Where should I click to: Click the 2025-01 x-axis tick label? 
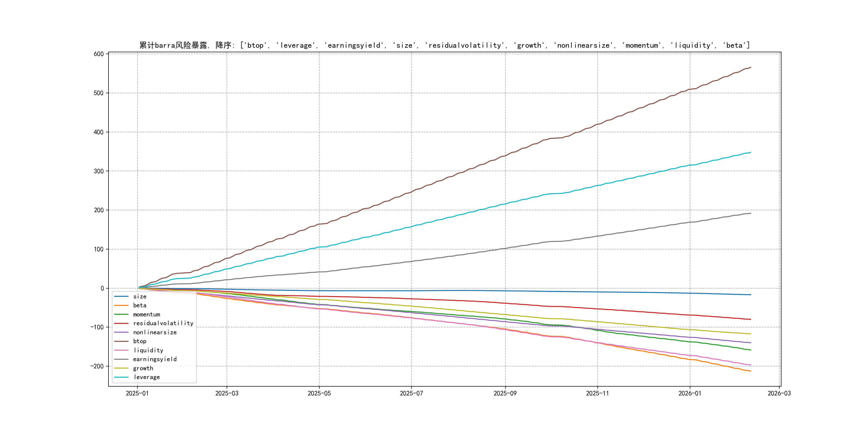click(x=137, y=394)
